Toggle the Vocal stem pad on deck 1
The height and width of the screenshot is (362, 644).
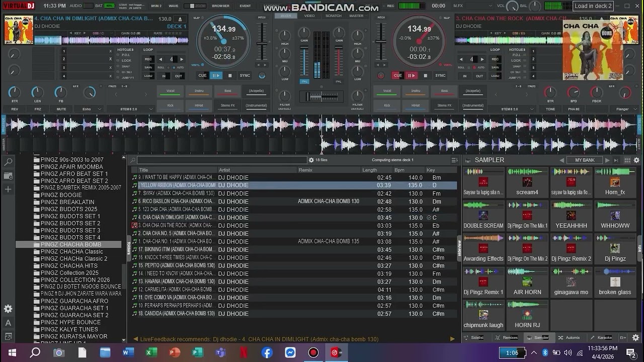point(170,91)
